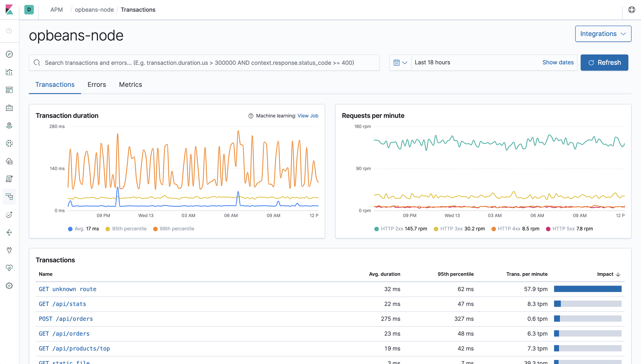Open the Integrations dropdown menu

point(602,34)
